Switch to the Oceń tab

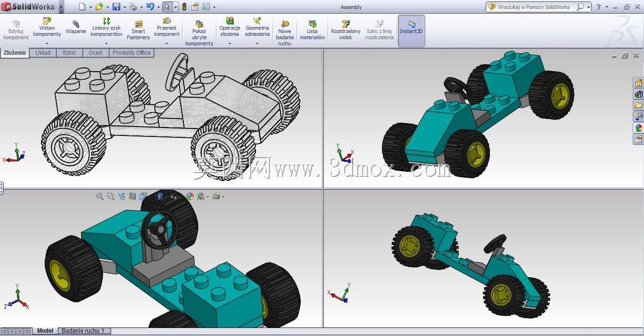[95, 53]
